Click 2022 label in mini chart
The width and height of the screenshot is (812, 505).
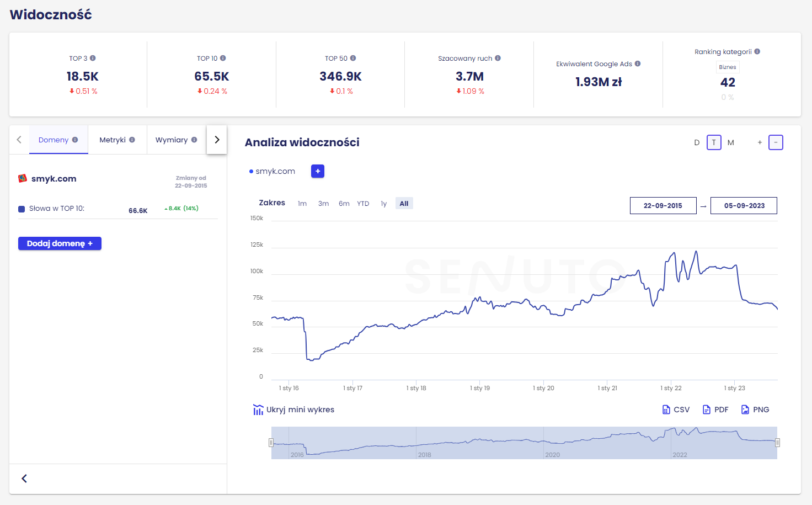click(680, 455)
